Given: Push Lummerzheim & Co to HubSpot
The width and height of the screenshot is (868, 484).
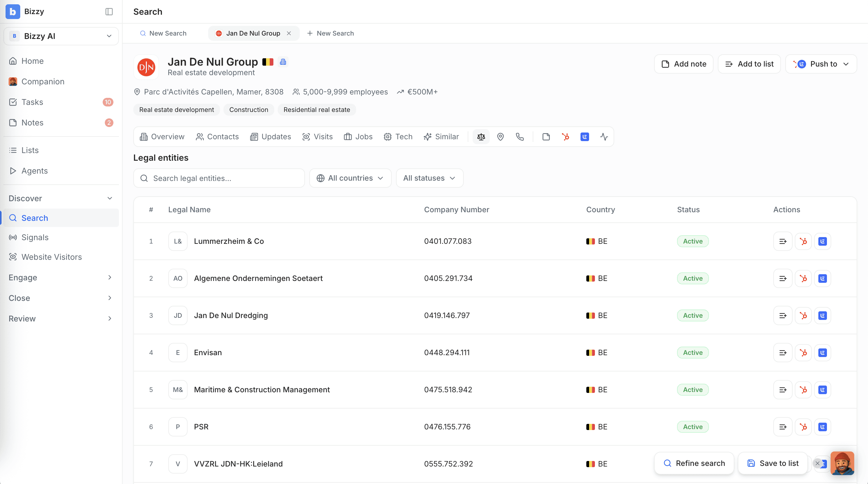Looking at the screenshot, I should [803, 241].
